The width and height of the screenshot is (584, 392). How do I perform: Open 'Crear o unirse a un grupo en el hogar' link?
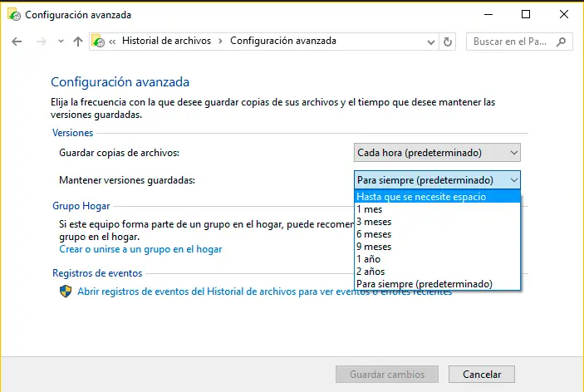pos(140,249)
